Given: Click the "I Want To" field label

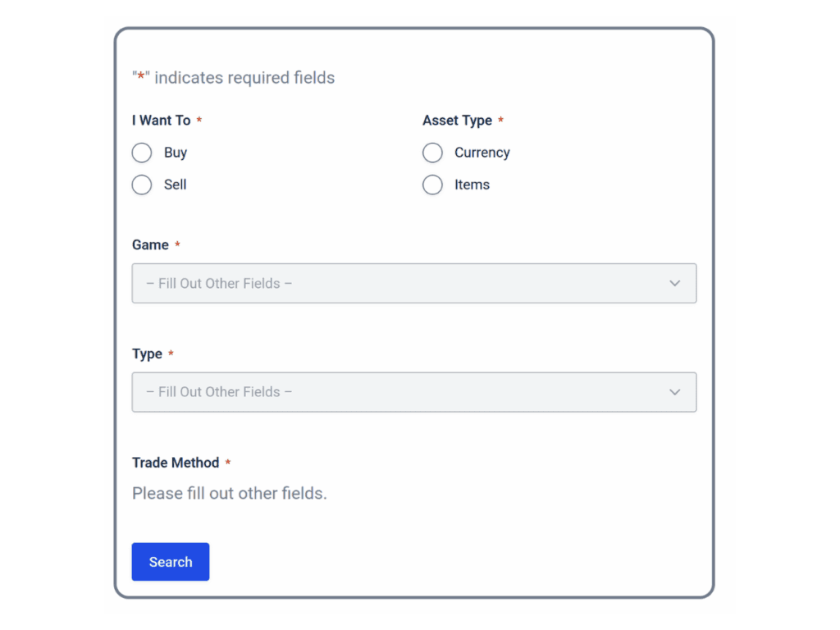Looking at the screenshot, I should pyautogui.click(x=162, y=121).
